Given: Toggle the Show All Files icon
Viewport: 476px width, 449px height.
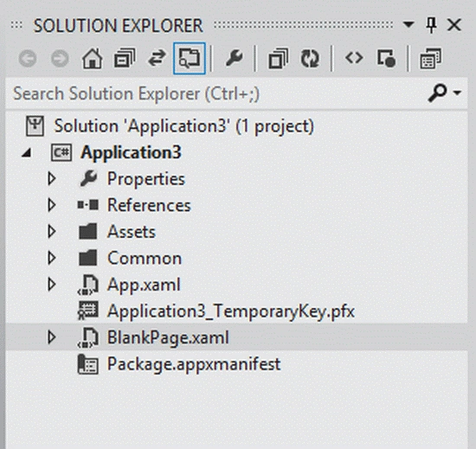Looking at the screenshot, I should [x=430, y=58].
